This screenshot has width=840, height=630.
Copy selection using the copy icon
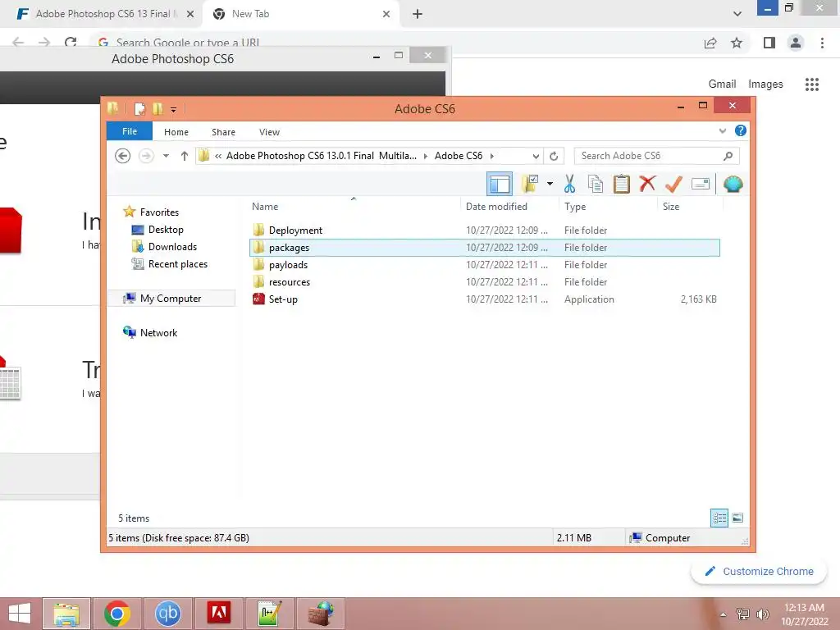[596, 185]
